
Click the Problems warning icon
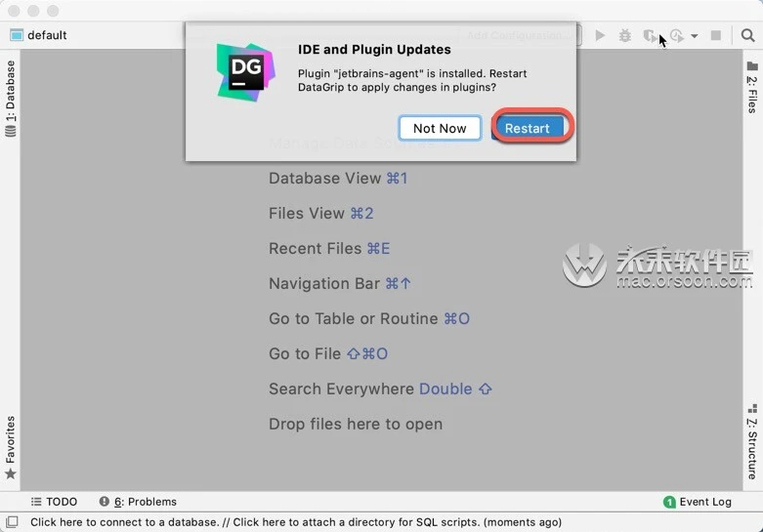(x=104, y=502)
